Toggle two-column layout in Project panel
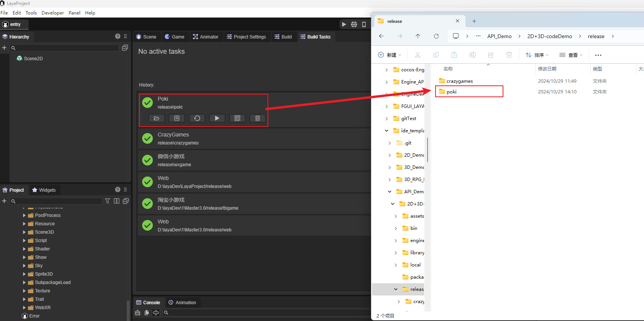The width and height of the screenshot is (644, 321). coord(117,201)
